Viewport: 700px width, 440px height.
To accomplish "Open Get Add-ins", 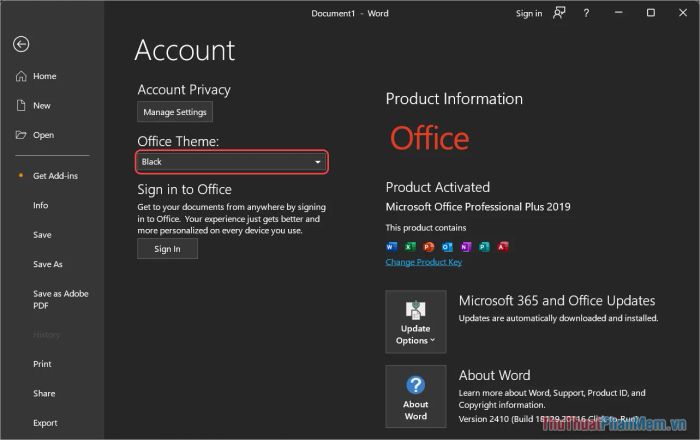I will pos(55,176).
